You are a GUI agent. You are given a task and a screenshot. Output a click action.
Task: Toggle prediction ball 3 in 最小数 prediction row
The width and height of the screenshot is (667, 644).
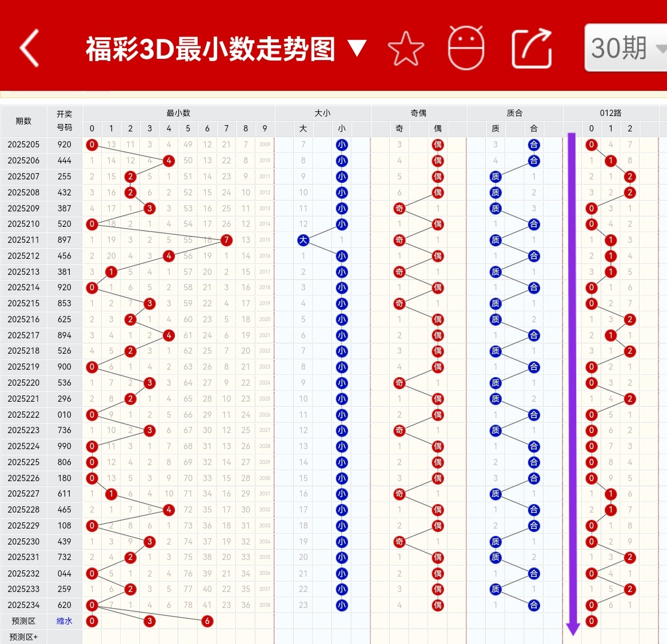(149, 621)
